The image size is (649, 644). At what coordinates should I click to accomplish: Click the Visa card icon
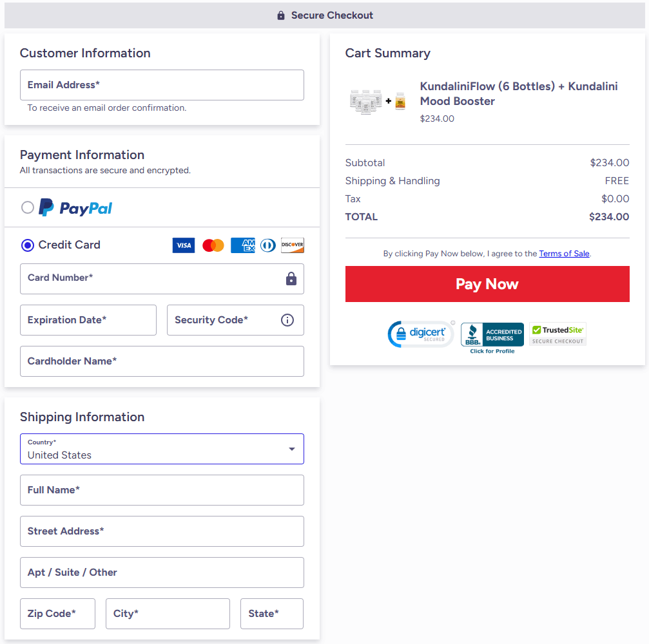(184, 245)
